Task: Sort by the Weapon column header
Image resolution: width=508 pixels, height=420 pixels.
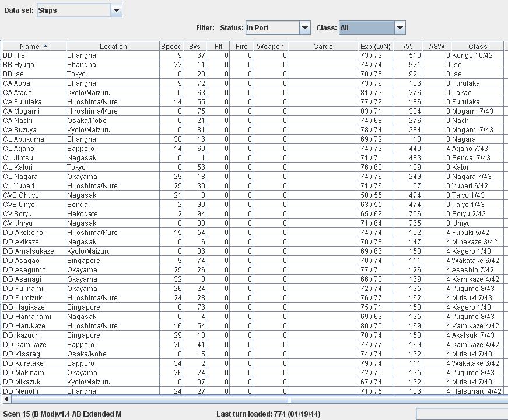Action: pyautogui.click(x=270, y=46)
